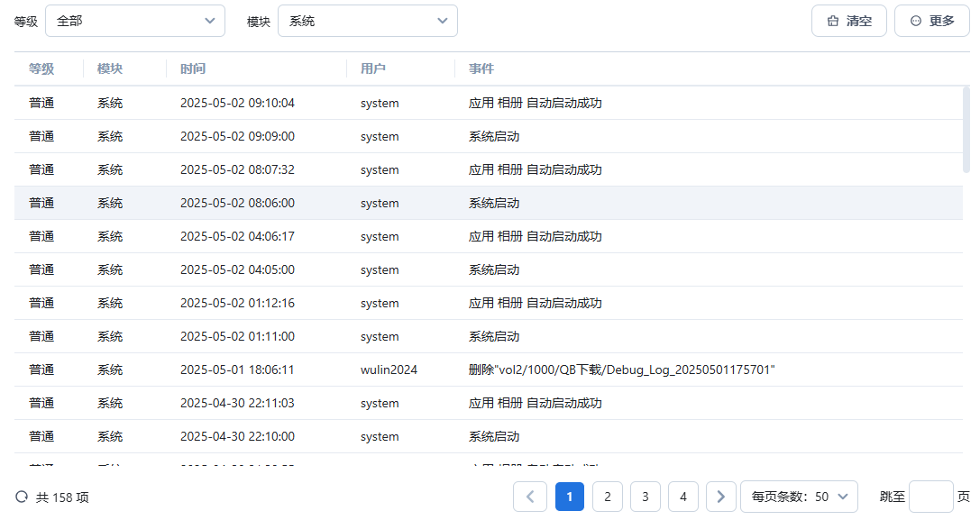The image size is (980, 520).
Task: Select the log row at 2025-05-02 04:06:17
Action: (x=488, y=236)
